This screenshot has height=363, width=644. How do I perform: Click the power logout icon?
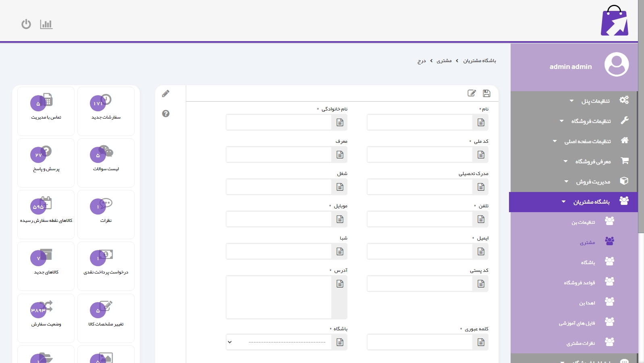(26, 24)
